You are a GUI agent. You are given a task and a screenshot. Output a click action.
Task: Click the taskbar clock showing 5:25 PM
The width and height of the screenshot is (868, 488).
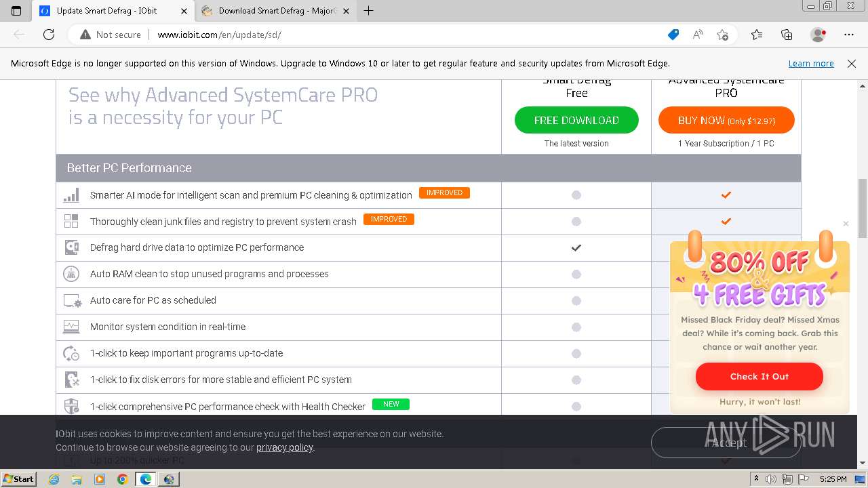point(833,479)
